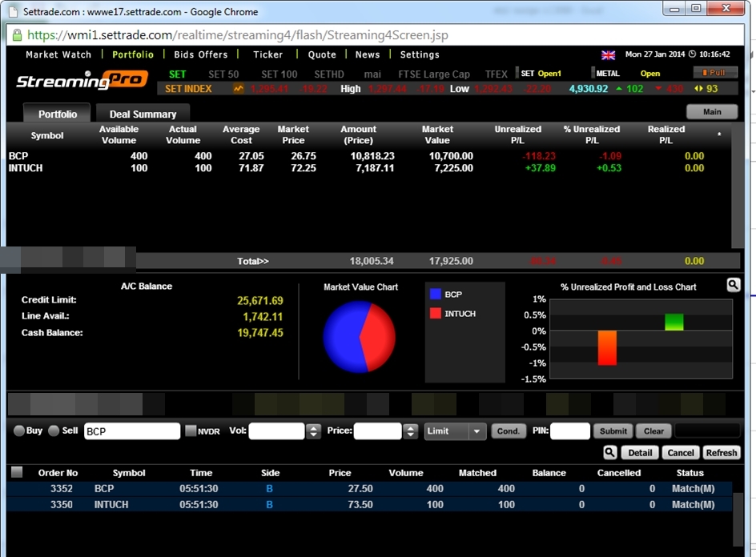The height and width of the screenshot is (557, 756).
Task: Click the Vol stepper arrows
Action: (x=313, y=431)
